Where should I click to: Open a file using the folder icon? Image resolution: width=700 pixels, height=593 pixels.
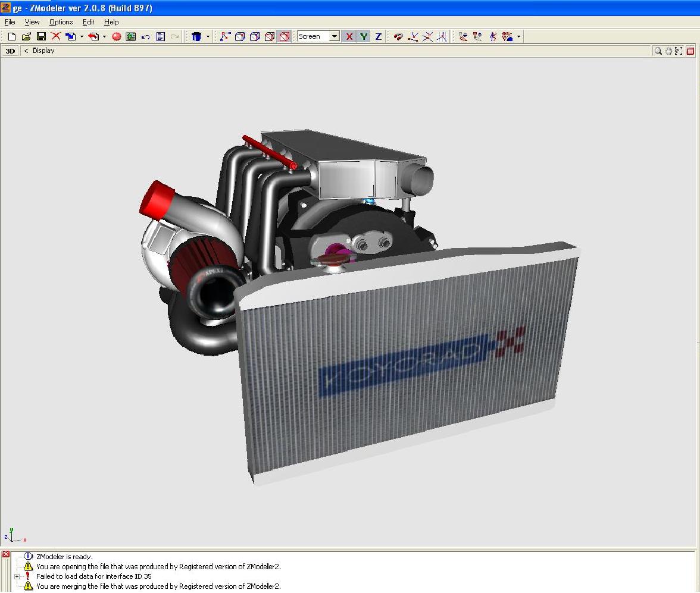[26, 37]
